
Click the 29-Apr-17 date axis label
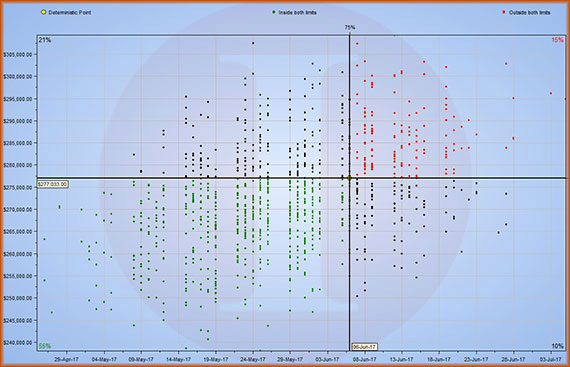[67, 359]
